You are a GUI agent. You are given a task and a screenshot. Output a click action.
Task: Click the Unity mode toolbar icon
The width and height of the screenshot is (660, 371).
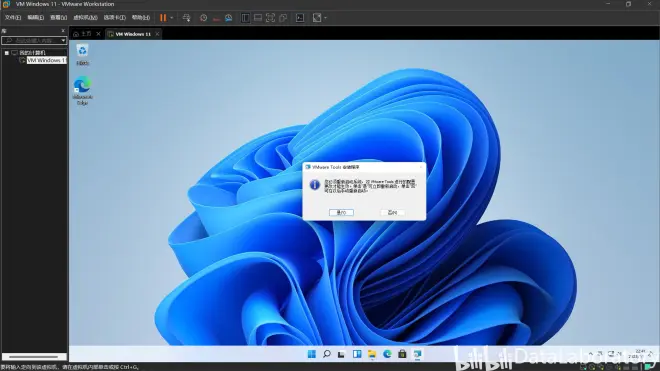click(283, 18)
